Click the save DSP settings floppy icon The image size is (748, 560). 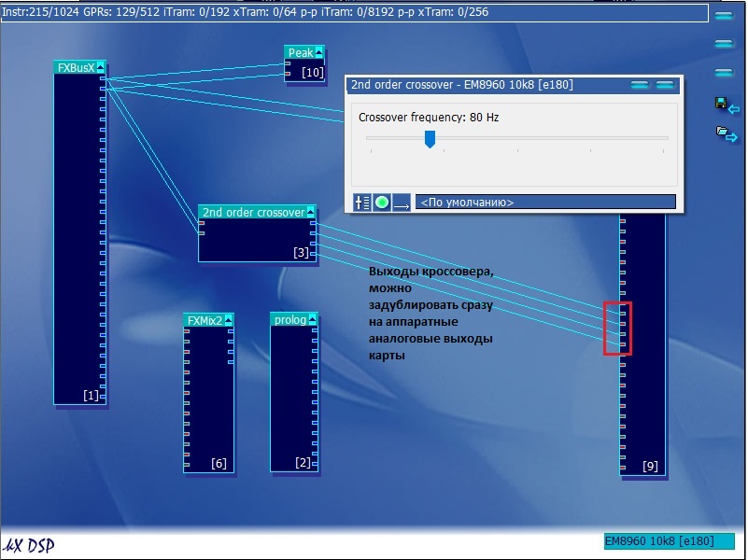[721, 104]
